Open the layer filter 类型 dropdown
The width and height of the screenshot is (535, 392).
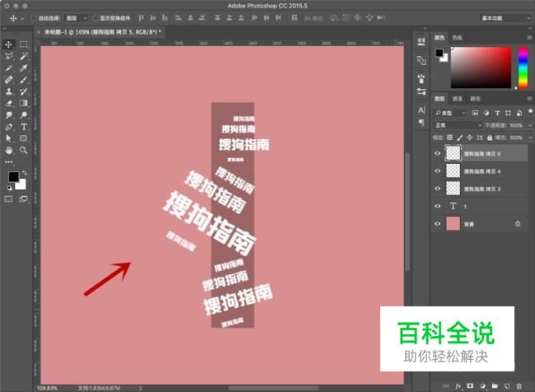tap(449, 113)
